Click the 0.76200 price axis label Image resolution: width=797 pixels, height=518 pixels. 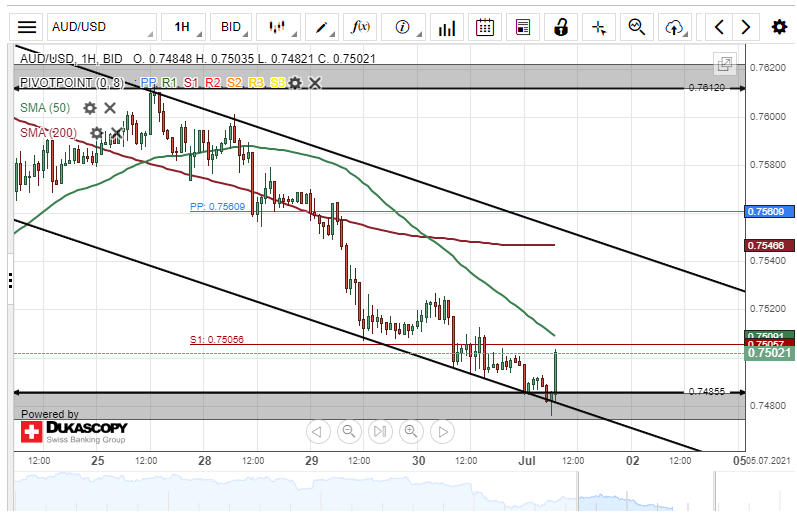click(768, 68)
